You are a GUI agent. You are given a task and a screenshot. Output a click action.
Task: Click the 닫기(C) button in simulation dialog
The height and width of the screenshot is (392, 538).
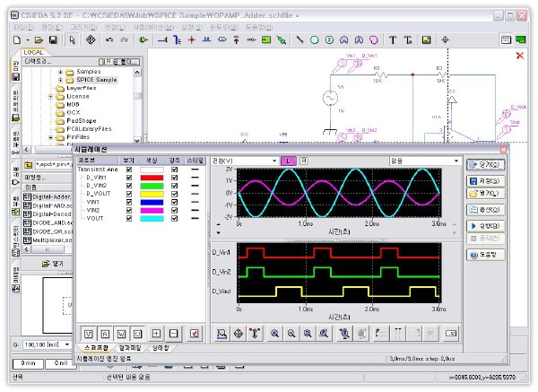click(485, 165)
